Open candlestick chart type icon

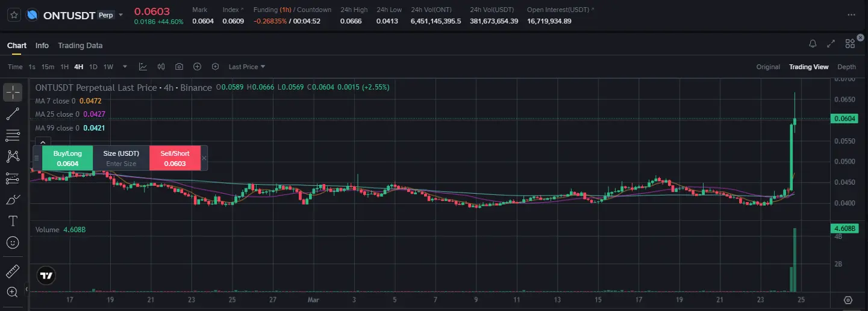(x=161, y=67)
